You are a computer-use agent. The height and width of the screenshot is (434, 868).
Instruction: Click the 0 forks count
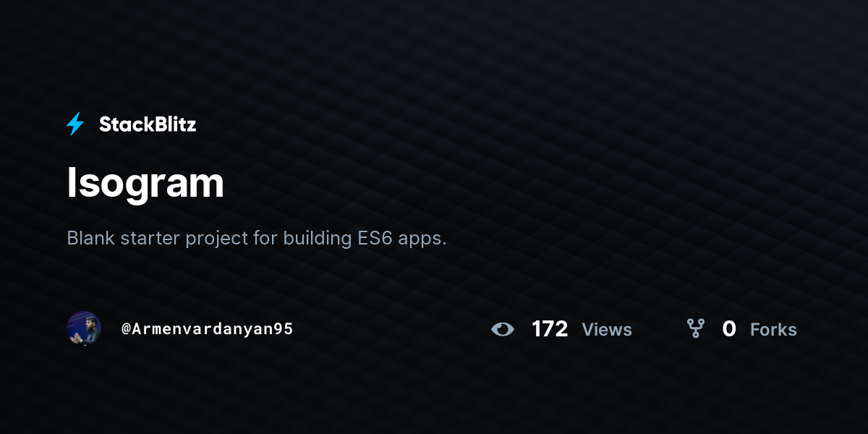729,329
